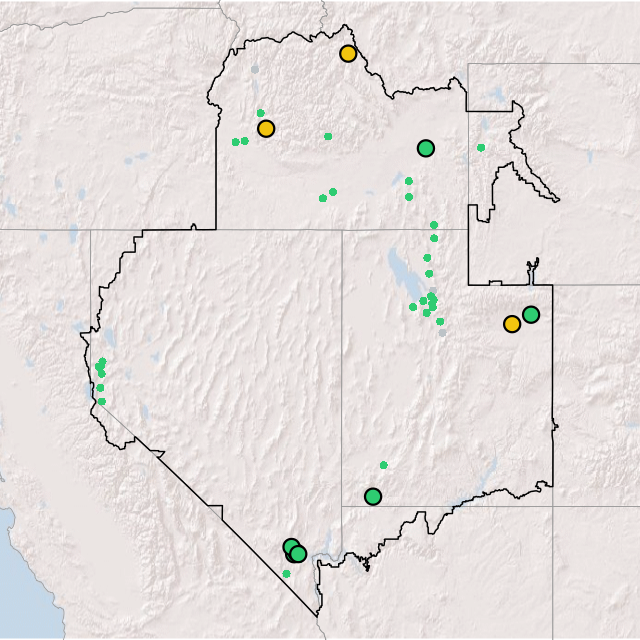Image resolution: width=640 pixels, height=640 pixels.
Task: Select upper dot of the diagonal pair in north-center
Action: click(333, 192)
